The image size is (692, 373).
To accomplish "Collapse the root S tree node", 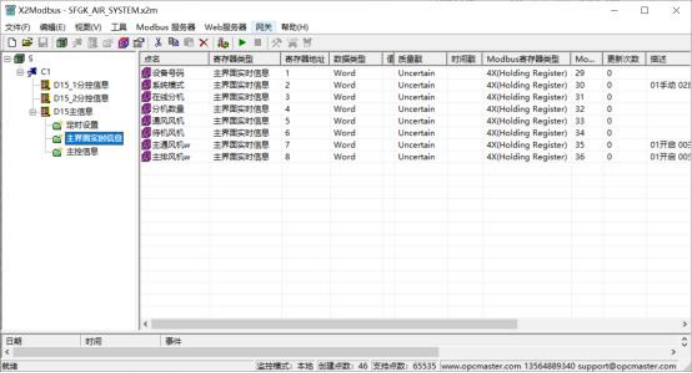I will click(8, 58).
